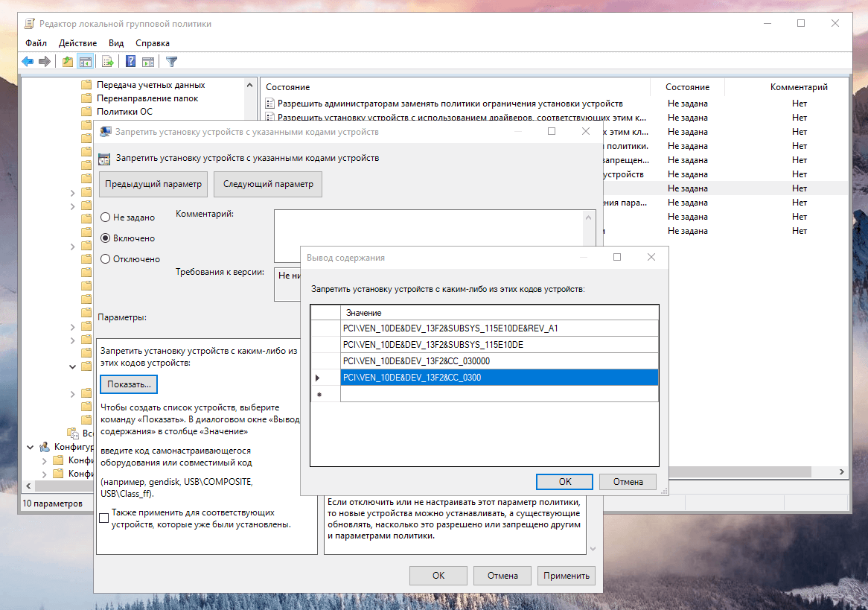Click the tree pane horizontal scroll left arrow
The width and height of the screenshot is (868, 610).
[x=28, y=486]
